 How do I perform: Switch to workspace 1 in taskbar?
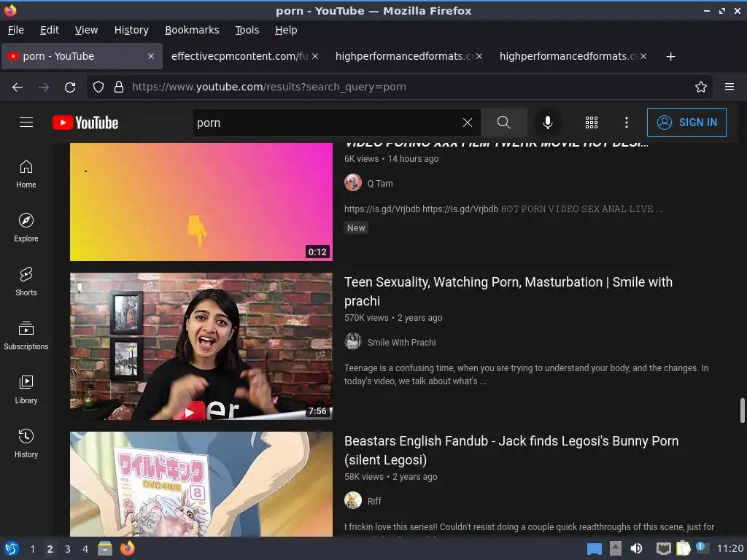point(32,549)
